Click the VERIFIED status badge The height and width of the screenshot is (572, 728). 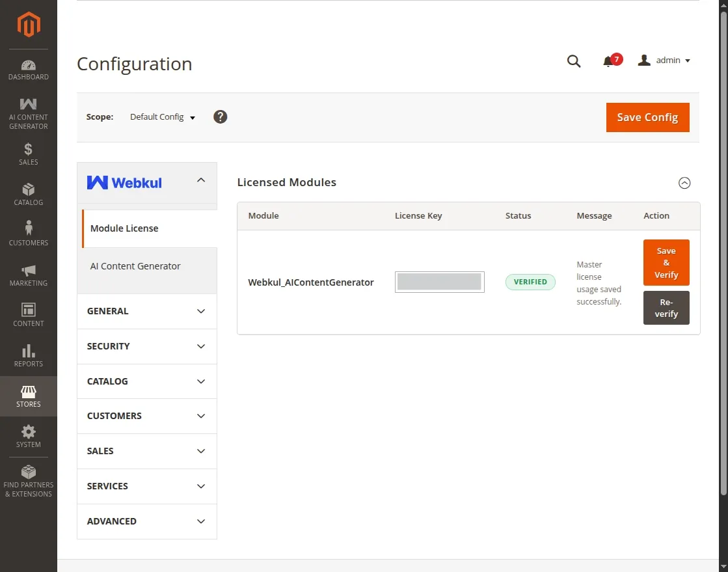[530, 282]
